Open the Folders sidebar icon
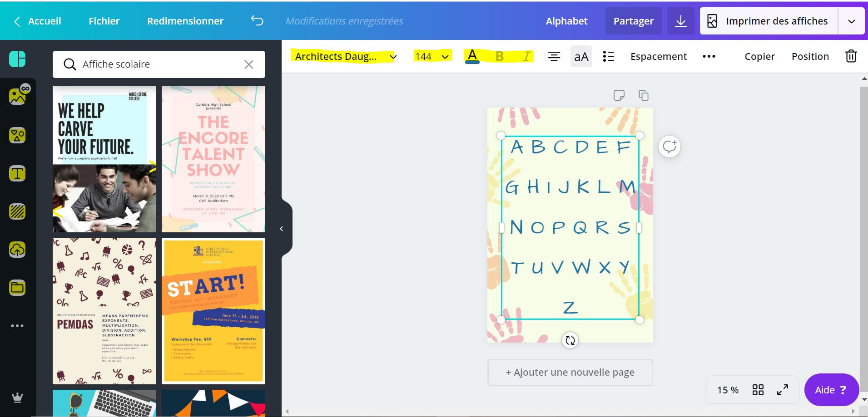 [17, 288]
